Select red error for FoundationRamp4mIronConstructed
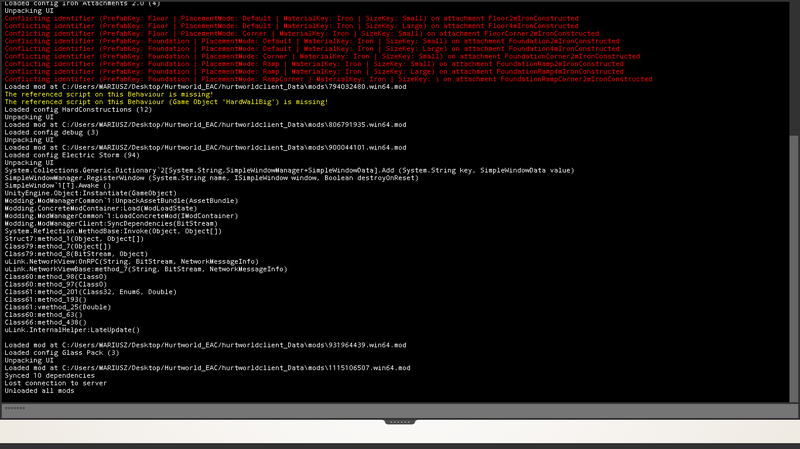 pyautogui.click(x=314, y=72)
